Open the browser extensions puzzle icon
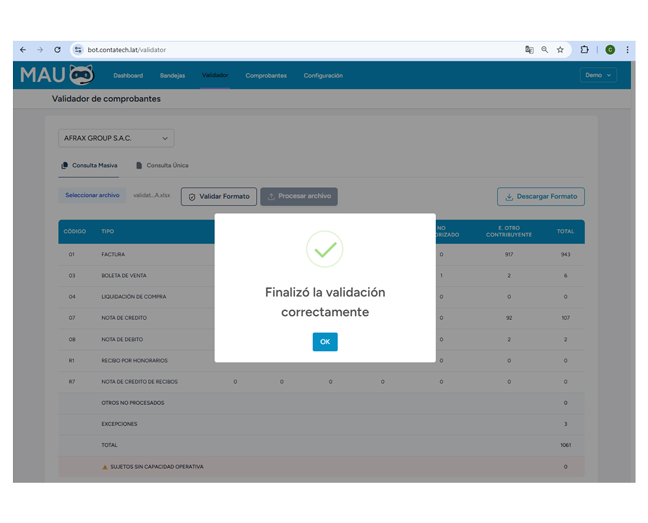 (585, 49)
